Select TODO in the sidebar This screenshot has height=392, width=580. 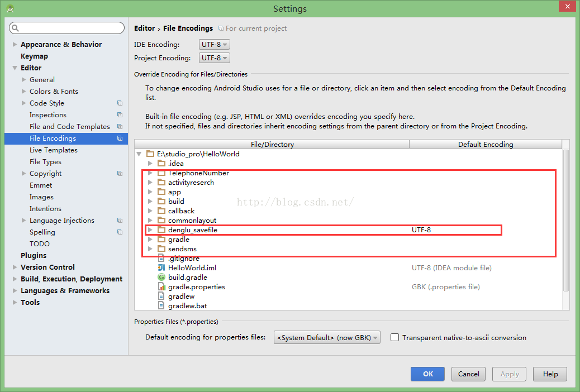coord(40,243)
